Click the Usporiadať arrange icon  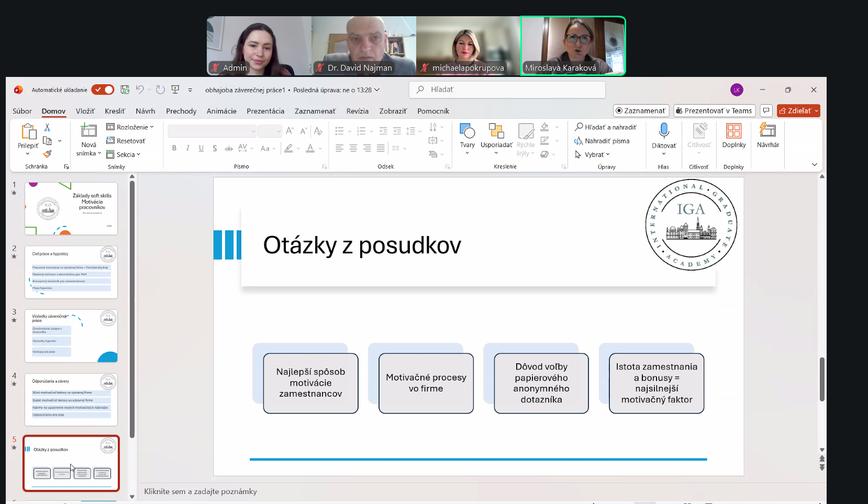[x=496, y=131]
